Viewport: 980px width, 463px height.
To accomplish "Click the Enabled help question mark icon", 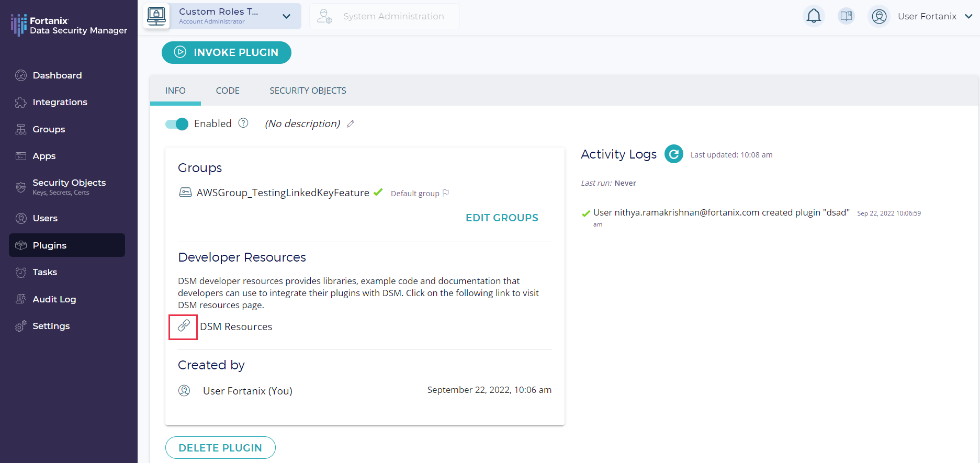I will click(x=243, y=123).
